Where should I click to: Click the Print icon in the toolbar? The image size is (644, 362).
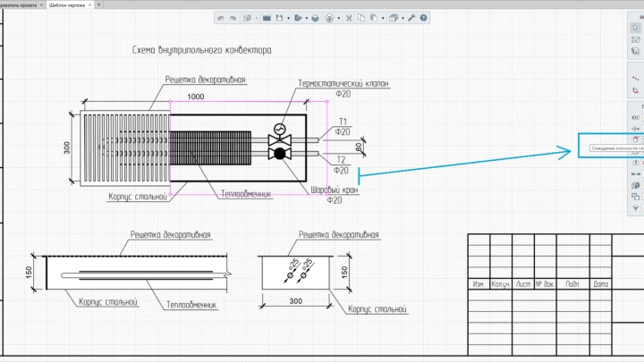[315, 18]
